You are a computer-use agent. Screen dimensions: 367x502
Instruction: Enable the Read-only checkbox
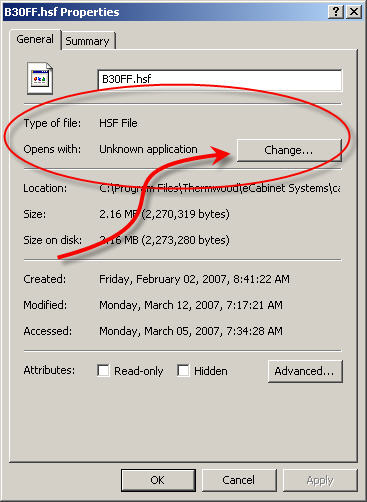coord(103,370)
